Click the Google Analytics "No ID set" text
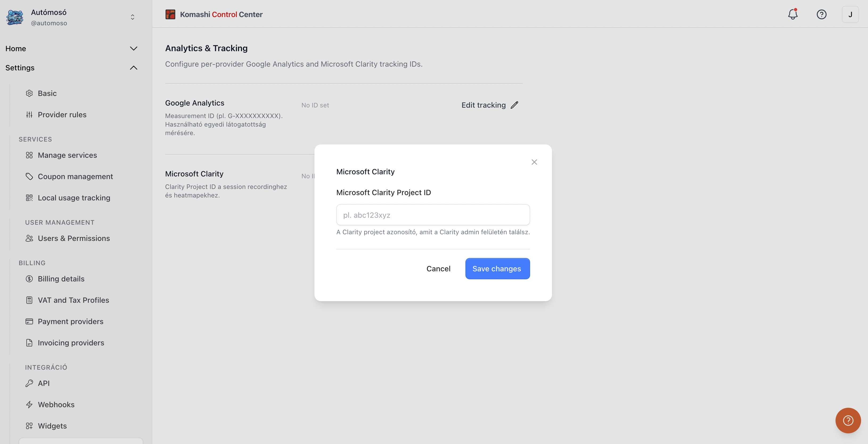 pyautogui.click(x=315, y=105)
